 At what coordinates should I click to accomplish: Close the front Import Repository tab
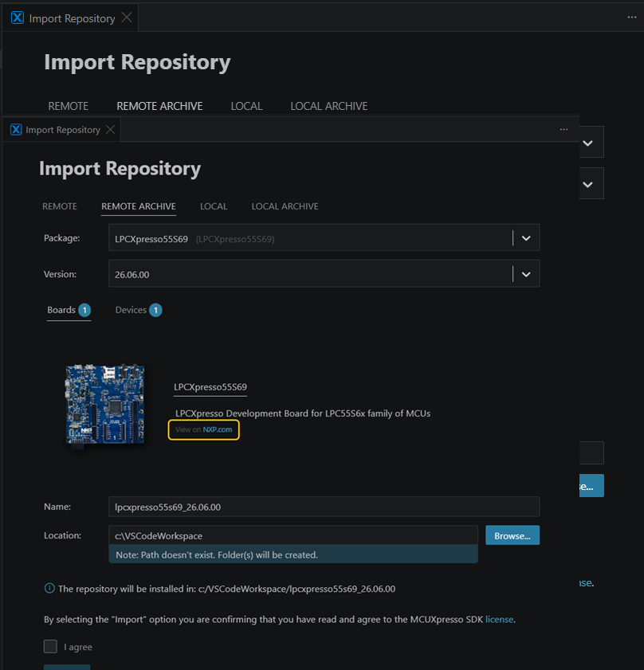coord(110,130)
